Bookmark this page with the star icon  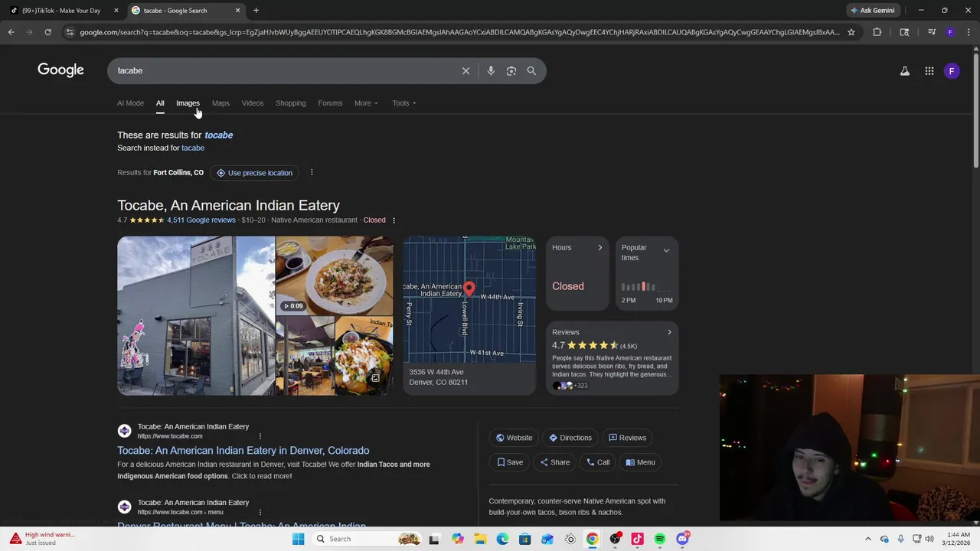coord(851,32)
